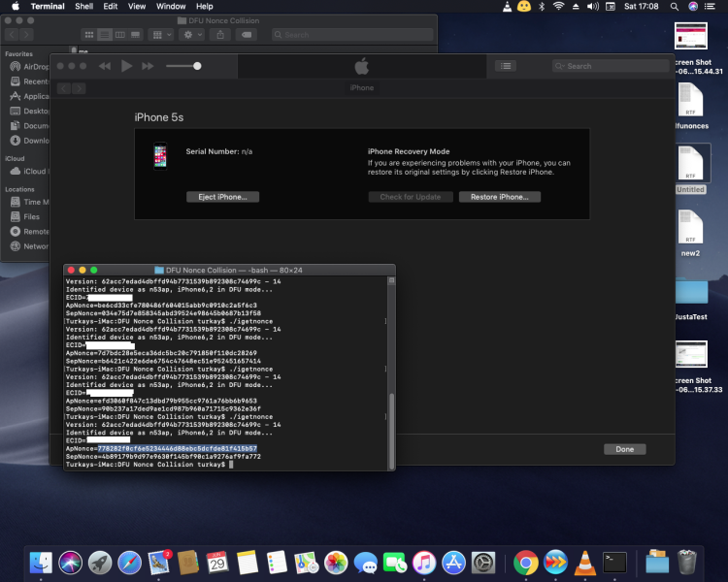Click the iTunes rewind button
728x582 pixels.
(105, 66)
